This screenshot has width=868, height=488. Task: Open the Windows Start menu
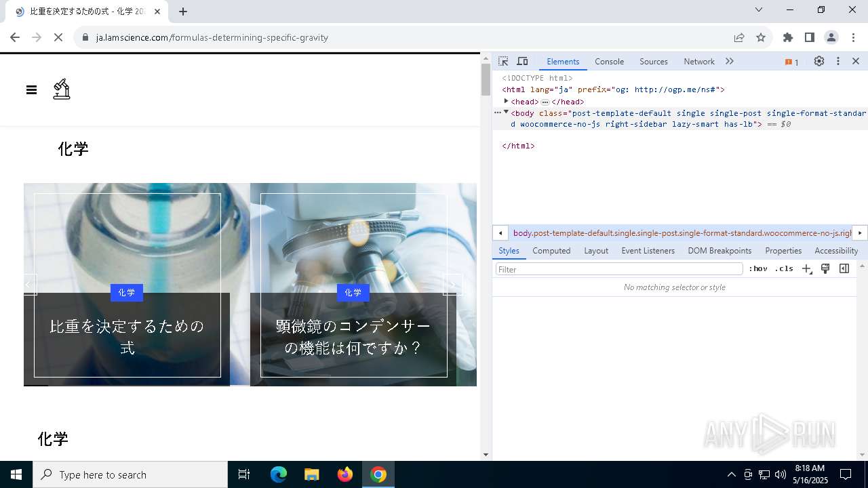point(16,474)
